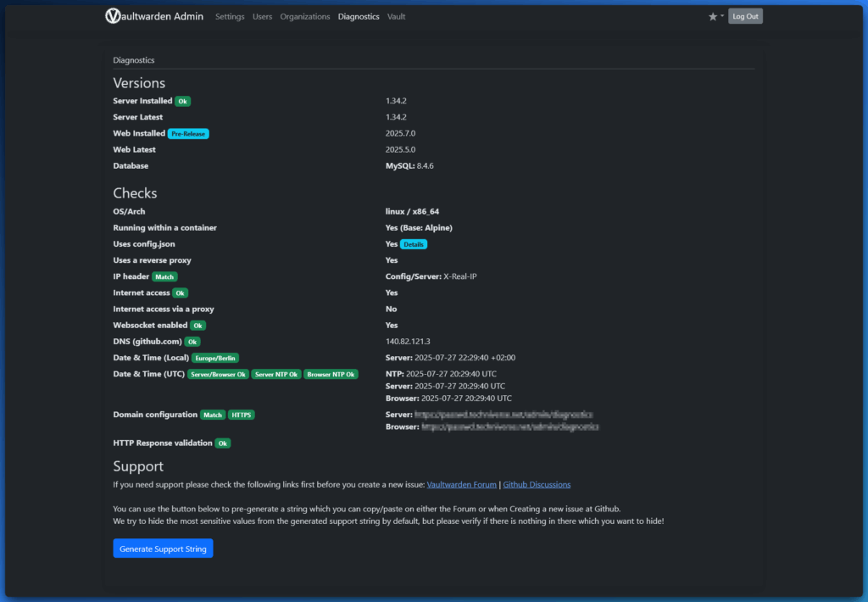
Task: Click the Server Installed version 1.34.2
Action: pyautogui.click(x=396, y=101)
